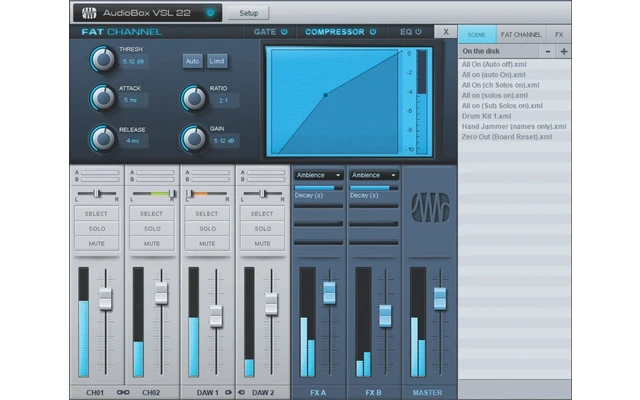Click DAW 1 Select button
The height and width of the screenshot is (400, 640).
(207, 213)
